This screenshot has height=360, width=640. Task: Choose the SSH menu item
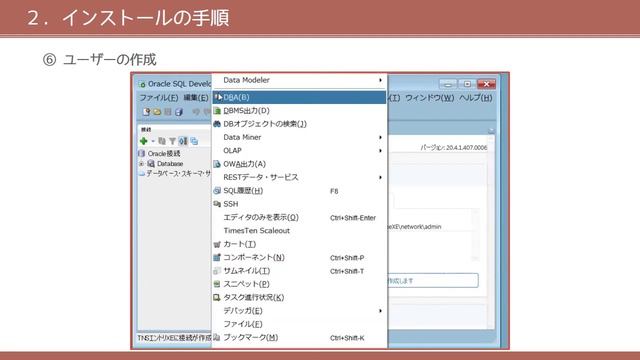(299, 204)
